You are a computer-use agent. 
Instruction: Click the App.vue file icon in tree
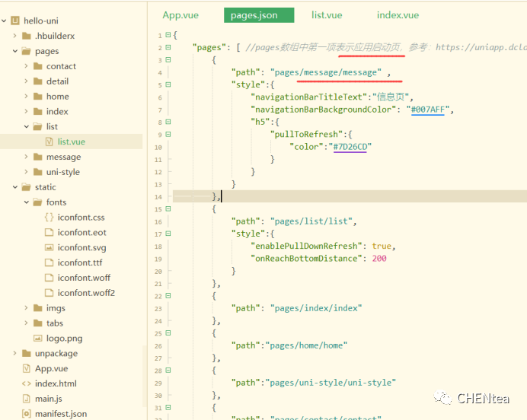coord(27,368)
